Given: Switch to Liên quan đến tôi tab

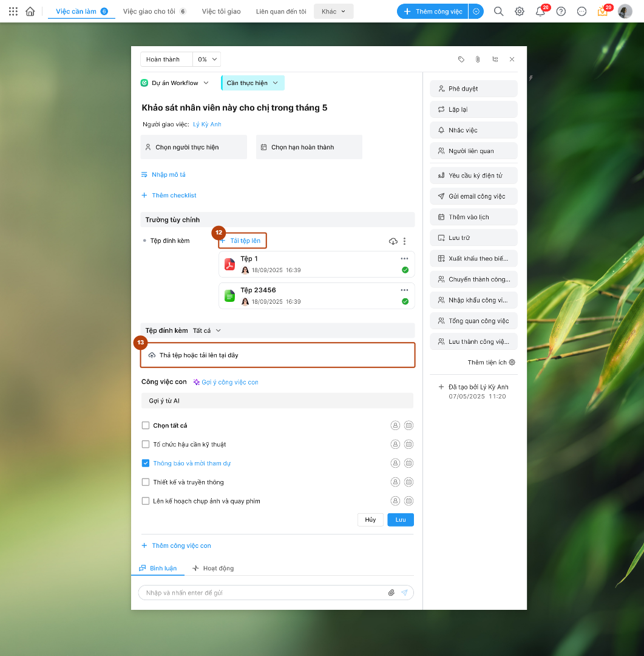Looking at the screenshot, I should [x=281, y=12].
